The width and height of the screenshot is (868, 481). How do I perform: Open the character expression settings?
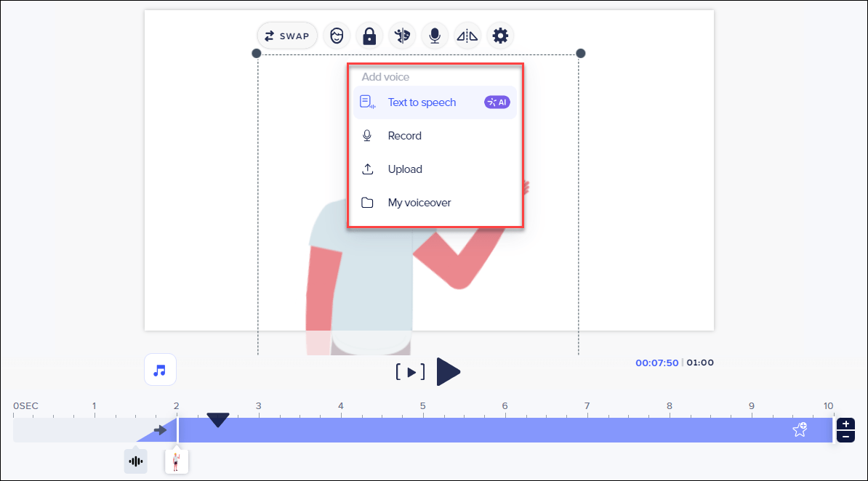[337, 36]
